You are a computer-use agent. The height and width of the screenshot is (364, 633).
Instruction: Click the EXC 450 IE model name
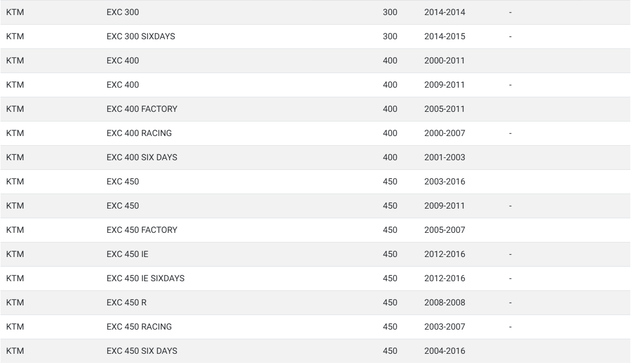(127, 254)
